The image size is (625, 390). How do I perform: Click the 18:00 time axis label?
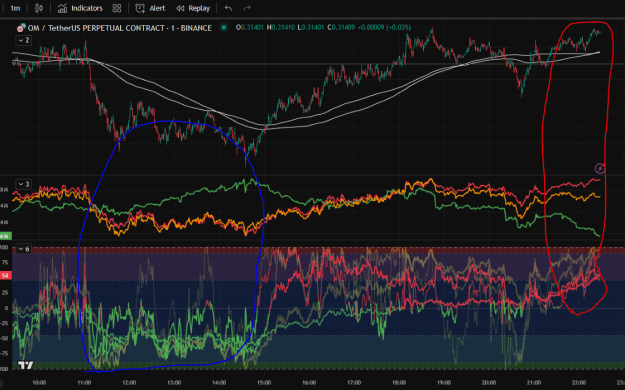[399, 383]
